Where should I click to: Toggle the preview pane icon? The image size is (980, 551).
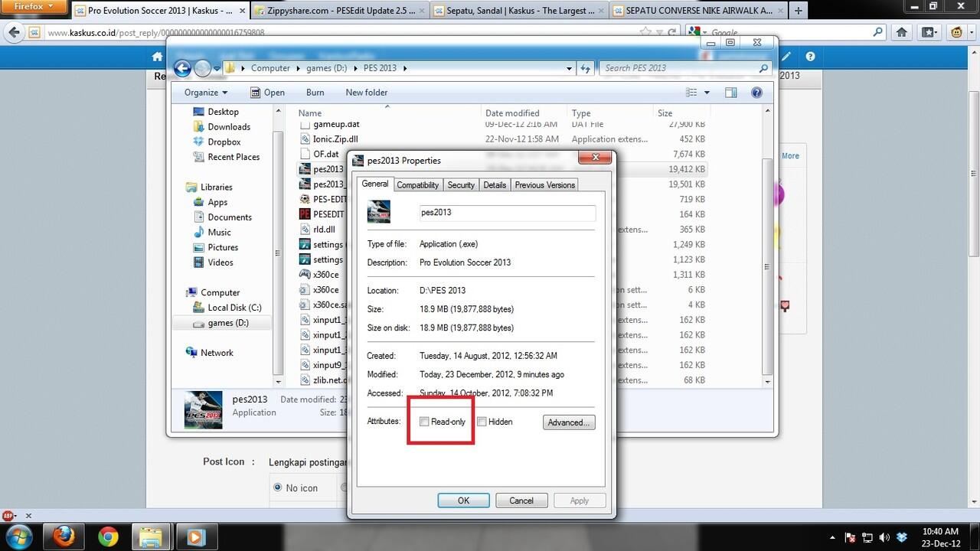click(x=730, y=93)
